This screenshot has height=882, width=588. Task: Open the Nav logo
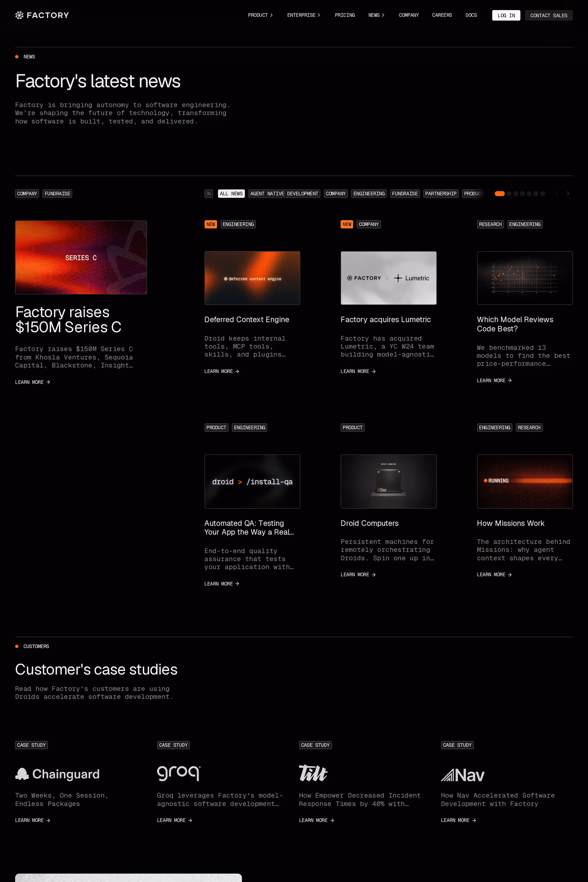coord(463,775)
